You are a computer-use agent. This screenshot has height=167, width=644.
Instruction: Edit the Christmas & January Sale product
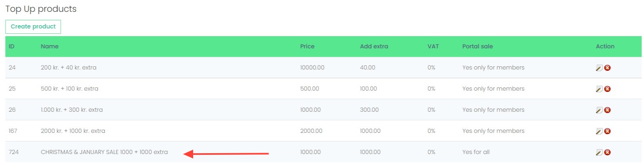coord(599,152)
